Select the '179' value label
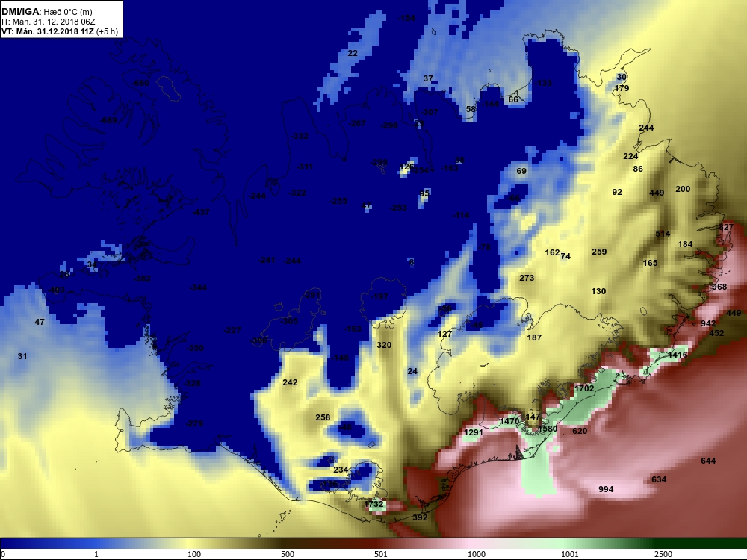This screenshot has width=747, height=560. tap(622, 88)
